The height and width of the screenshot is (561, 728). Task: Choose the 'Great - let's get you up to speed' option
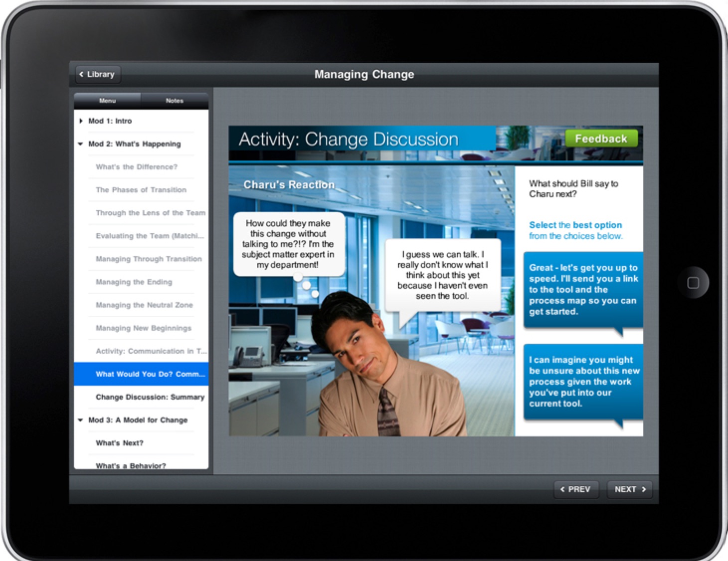[x=583, y=290]
